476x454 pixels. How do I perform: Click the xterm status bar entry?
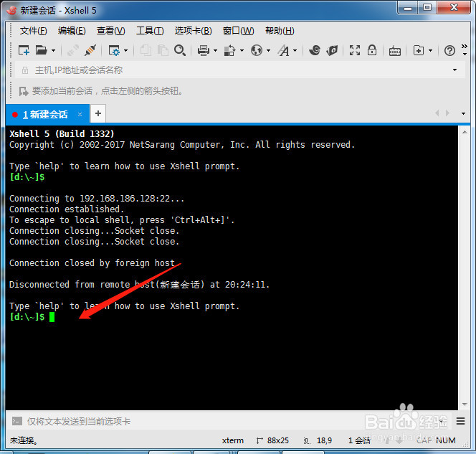click(232, 440)
